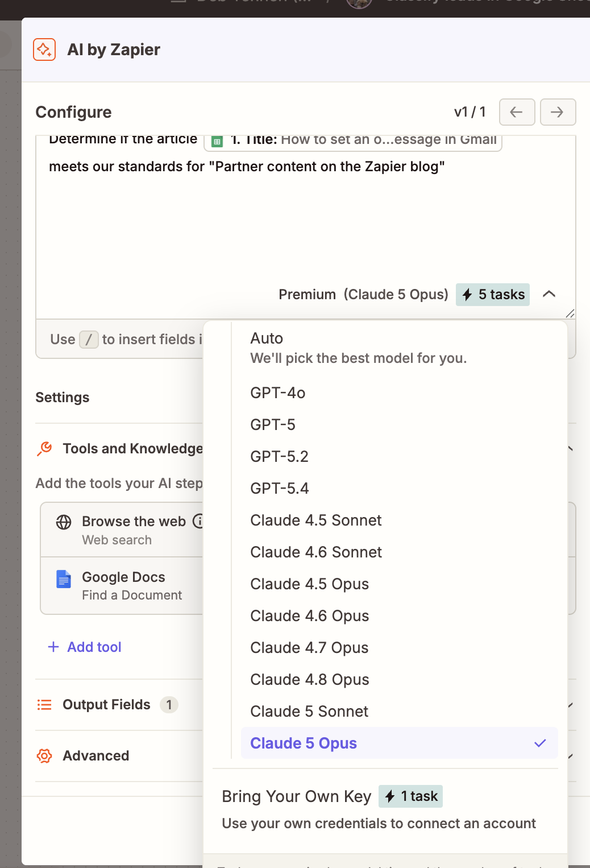Open the Google Docs Find a Document tool

pos(122,585)
